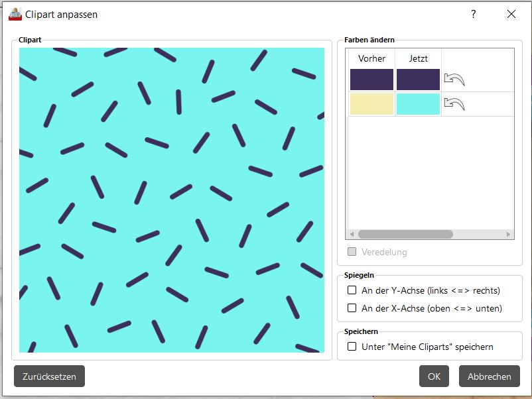Toggle the Veredelung checkbox
This screenshot has height=399, width=532.
(x=352, y=252)
